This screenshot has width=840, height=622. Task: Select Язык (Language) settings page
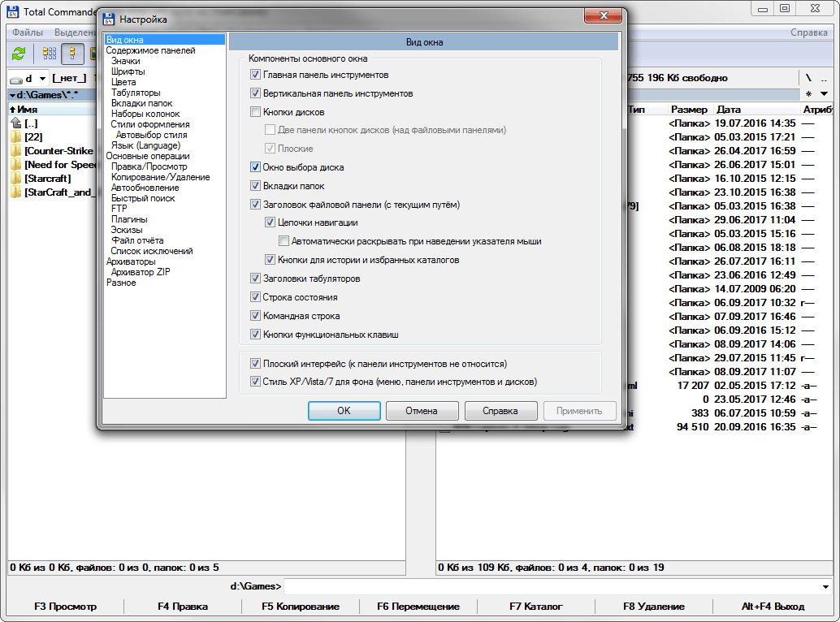[x=145, y=145]
